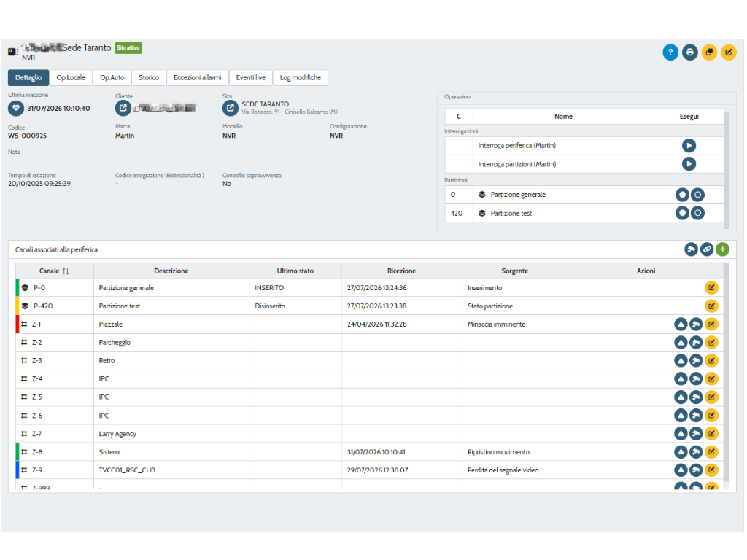747x560 pixels.
Task: Click the yellow edit icon in header
Action: tap(729, 52)
